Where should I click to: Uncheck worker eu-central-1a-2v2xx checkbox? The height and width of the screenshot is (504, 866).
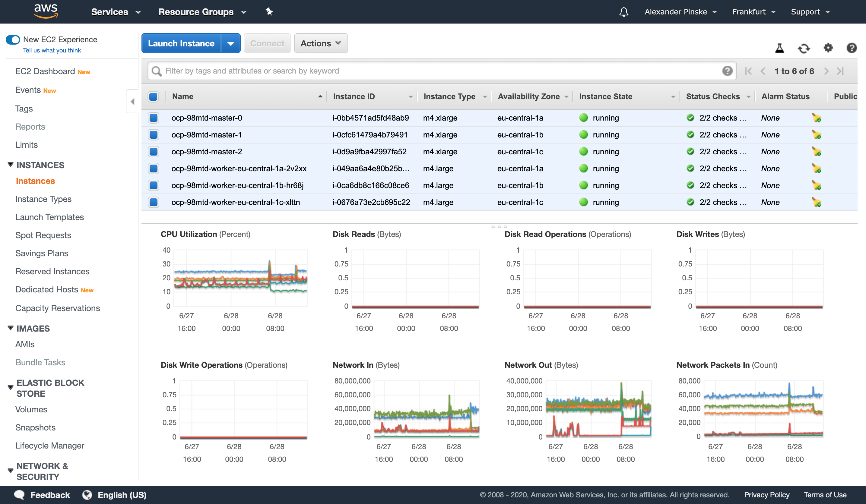pos(153,168)
